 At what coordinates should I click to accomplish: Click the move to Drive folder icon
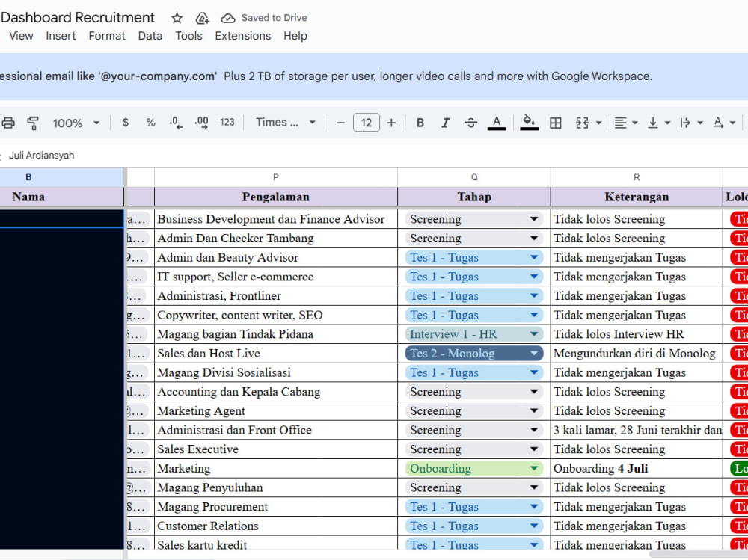[x=202, y=18]
